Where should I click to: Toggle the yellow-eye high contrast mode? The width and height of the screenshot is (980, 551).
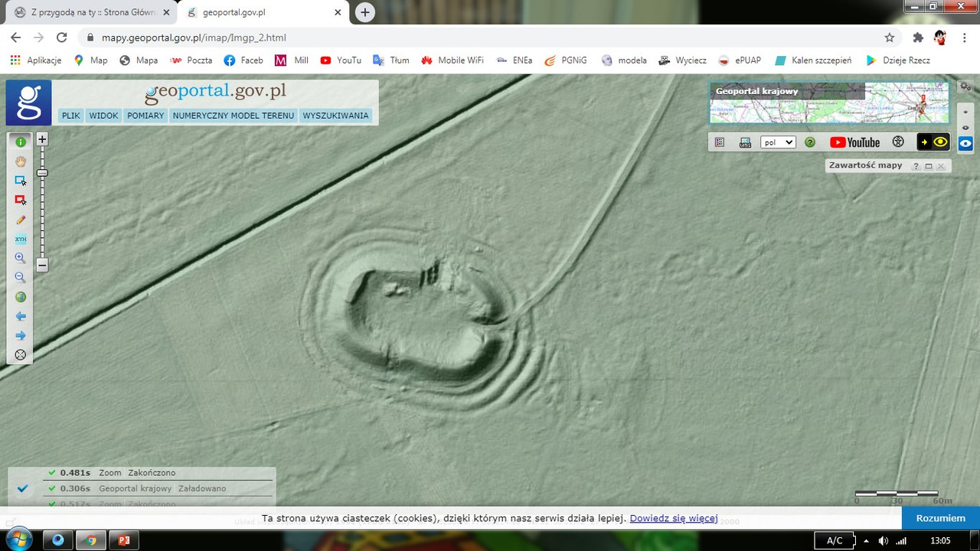933,142
